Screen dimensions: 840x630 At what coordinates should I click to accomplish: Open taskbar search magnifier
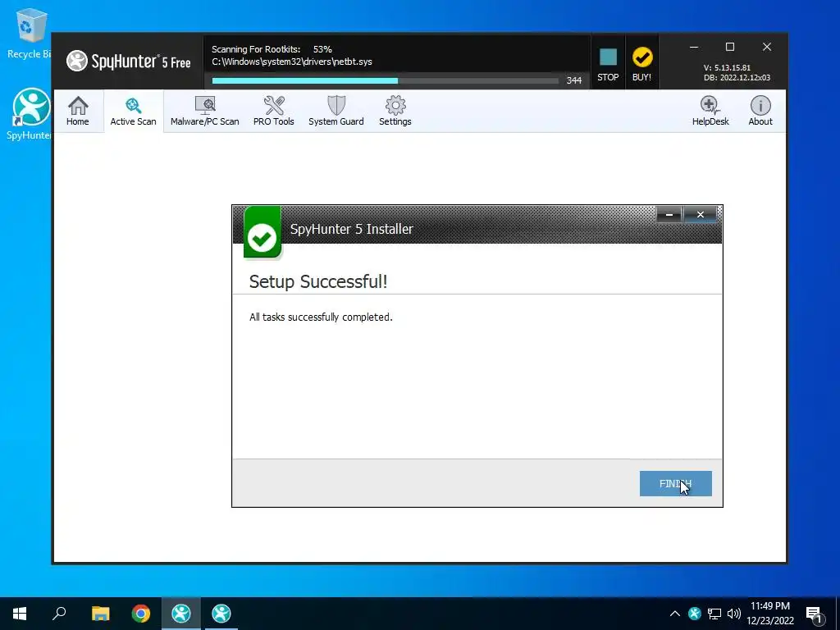[59, 614]
